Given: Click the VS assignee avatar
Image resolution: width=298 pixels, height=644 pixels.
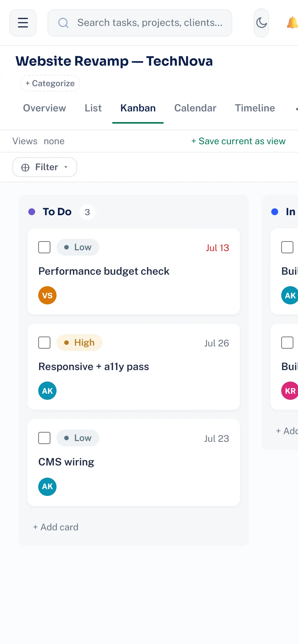Looking at the screenshot, I should (47, 295).
